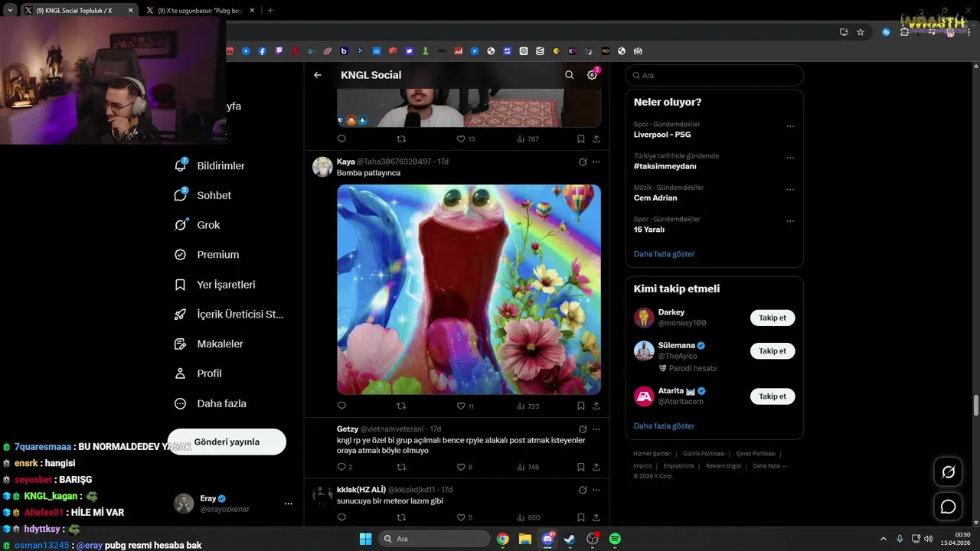The image size is (980, 551).
Task: Show more follow suggestions link
Action: 664,425
